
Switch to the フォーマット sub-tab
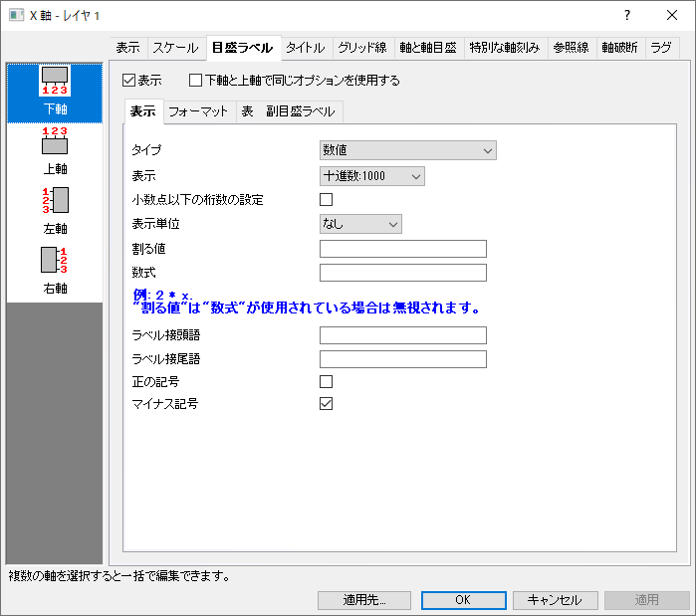198,111
